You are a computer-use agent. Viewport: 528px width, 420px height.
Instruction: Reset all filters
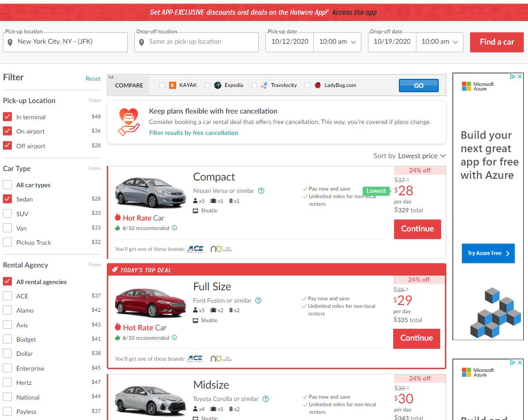tap(93, 78)
